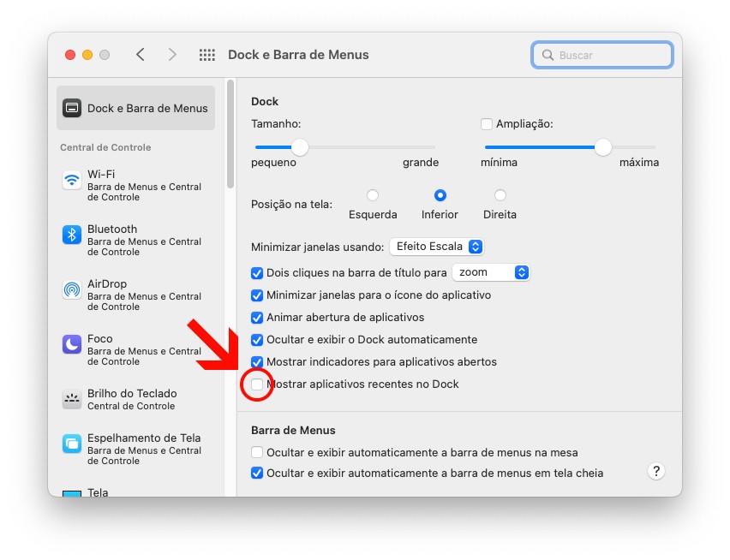This screenshot has width=730, height=560.
Task: Toggle Animar abertura de aplicativos checkbox
Action: point(257,318)
